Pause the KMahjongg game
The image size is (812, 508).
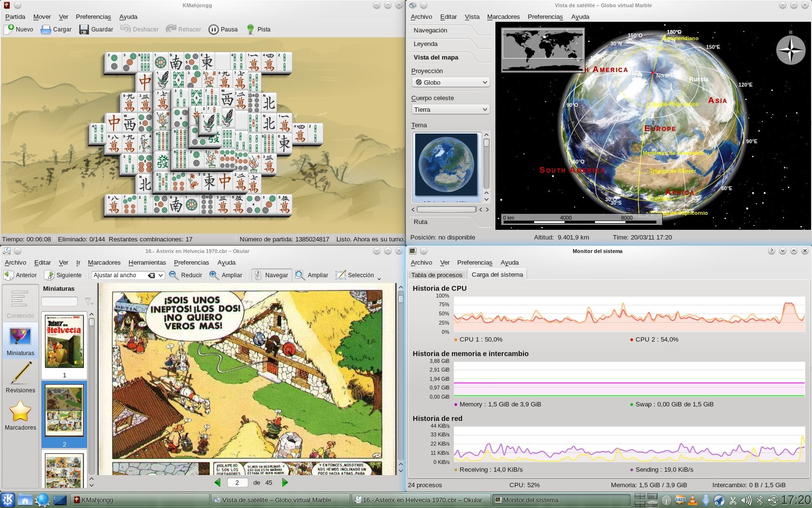coord(214,30)
